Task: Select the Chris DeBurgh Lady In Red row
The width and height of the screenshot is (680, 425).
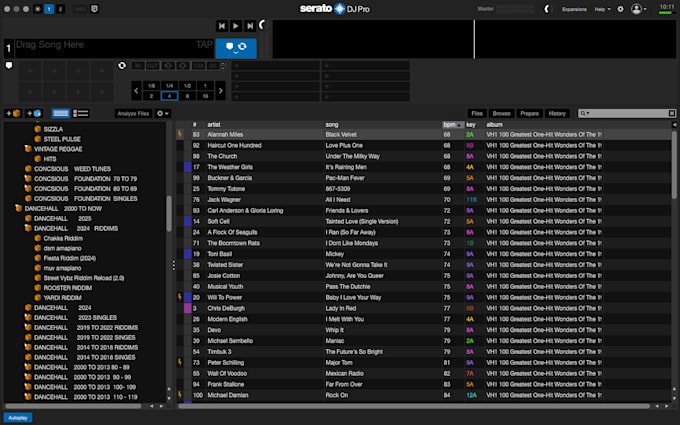Action: (423, 308)
